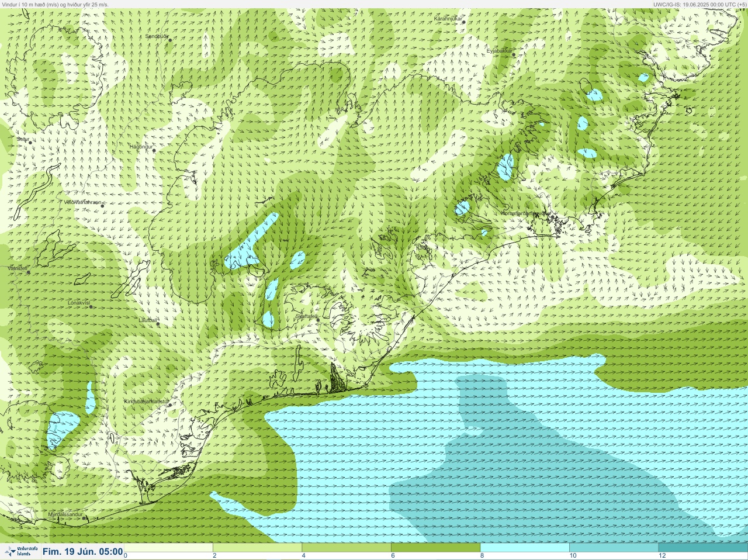
Task: Click the Mýrdalssandur station label
Action: (65, 514)
